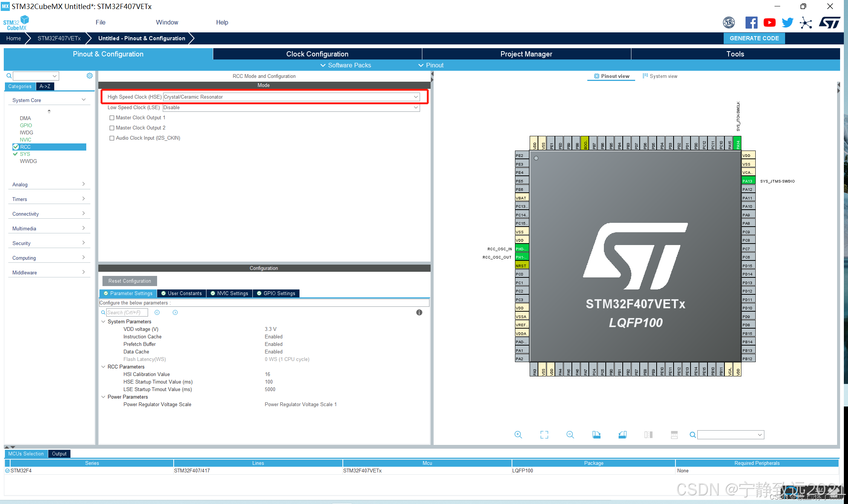Open the NVIC Settings tab
Image resolution: width=848 pixels, height=504 pixels.
pos(229,293)
